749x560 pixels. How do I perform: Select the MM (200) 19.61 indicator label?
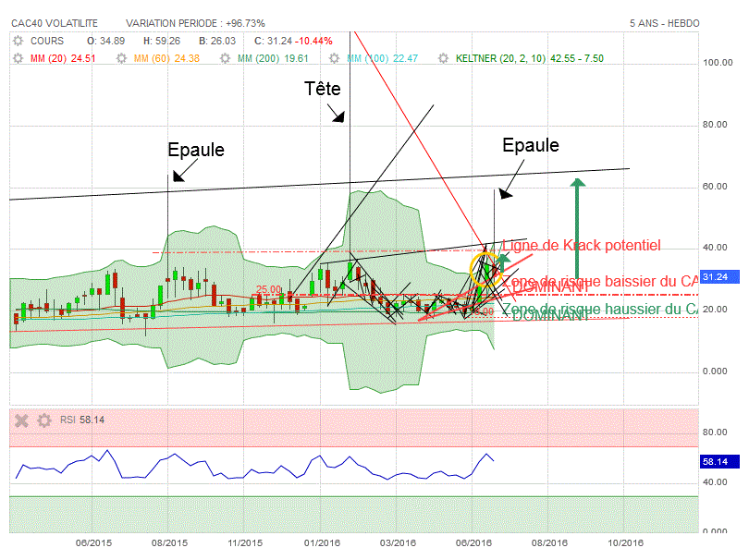(x=273, y=58)
